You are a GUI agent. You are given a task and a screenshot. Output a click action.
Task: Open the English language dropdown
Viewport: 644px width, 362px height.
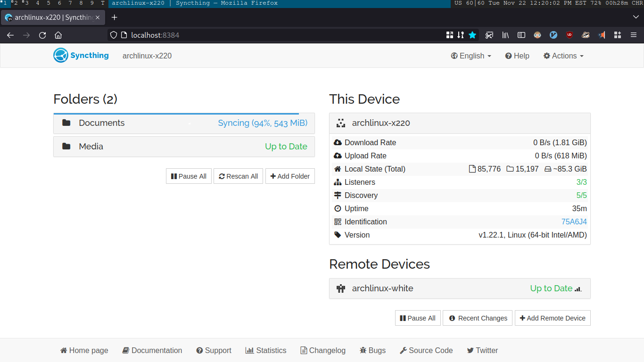click(471, 56)
